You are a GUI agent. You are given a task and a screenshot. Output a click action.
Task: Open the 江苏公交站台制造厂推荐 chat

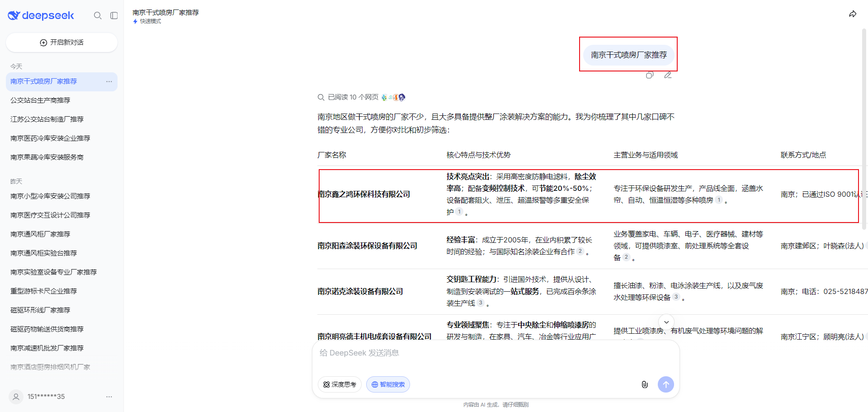coord(61,119)
